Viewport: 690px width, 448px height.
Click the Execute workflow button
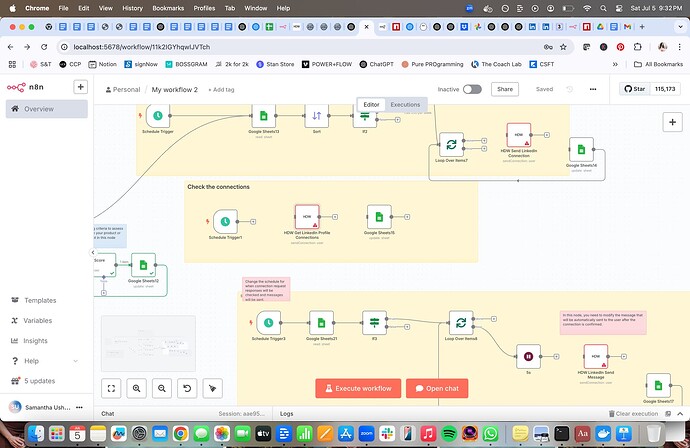pyautogui.click(x=358, y=388)
